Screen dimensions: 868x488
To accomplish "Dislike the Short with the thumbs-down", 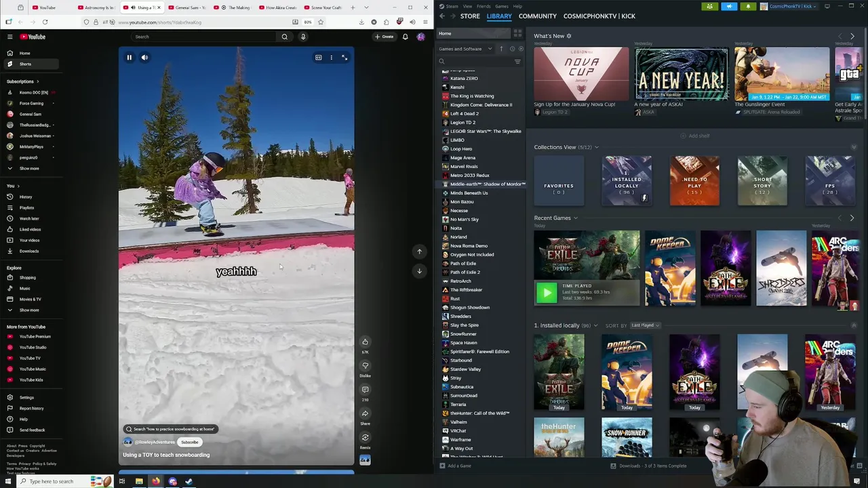I will pos(365,365).
